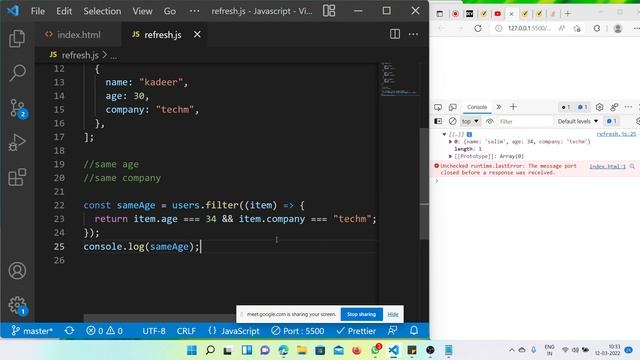The height and width of the screenshot is (360, 640).
Task: Hide the screen sharing banner
Action: tap(393, 314)
